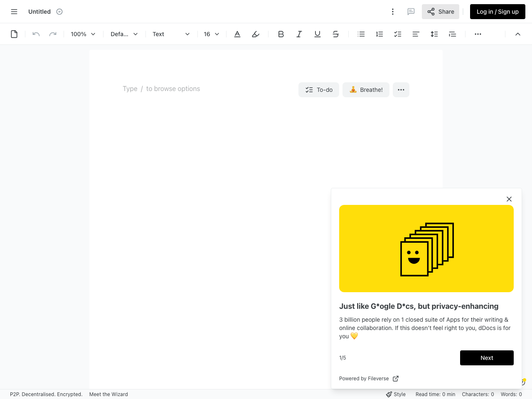This screenshot has height=399, width=532.
Task: Adjust line spacing via the spacing icon
Action: pos(434,34)
